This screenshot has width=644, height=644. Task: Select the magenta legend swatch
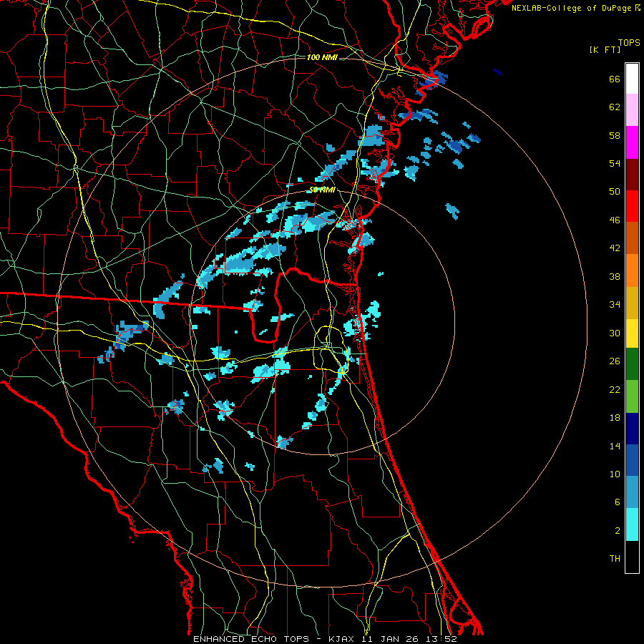[x=632, y=142]
